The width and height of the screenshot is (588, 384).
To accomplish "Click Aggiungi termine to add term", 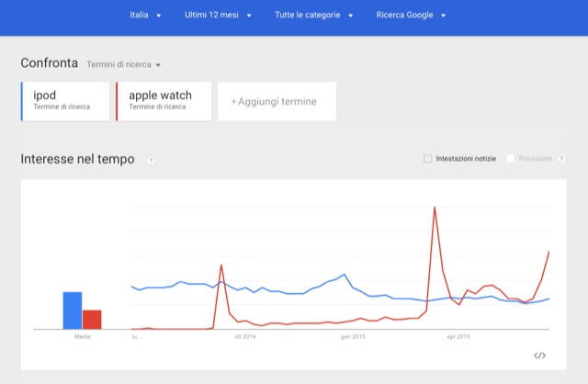I will click(x=277, y=101).
